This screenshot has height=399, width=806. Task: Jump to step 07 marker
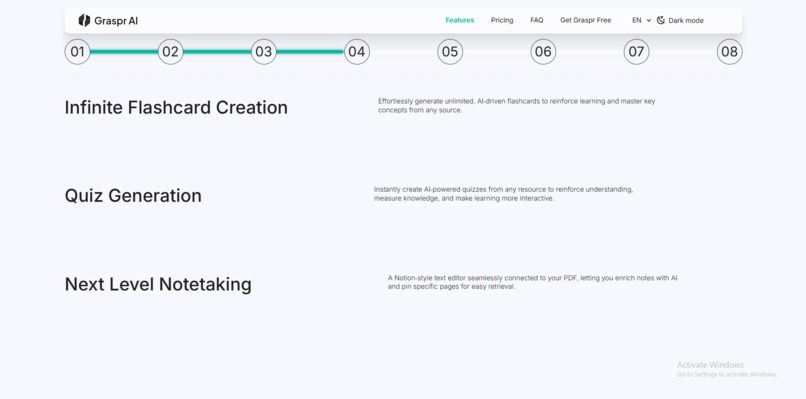point(636,52)
